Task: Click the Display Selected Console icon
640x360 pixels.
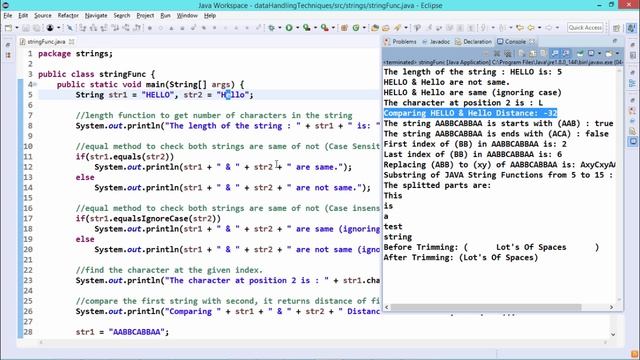Action: 591,53
